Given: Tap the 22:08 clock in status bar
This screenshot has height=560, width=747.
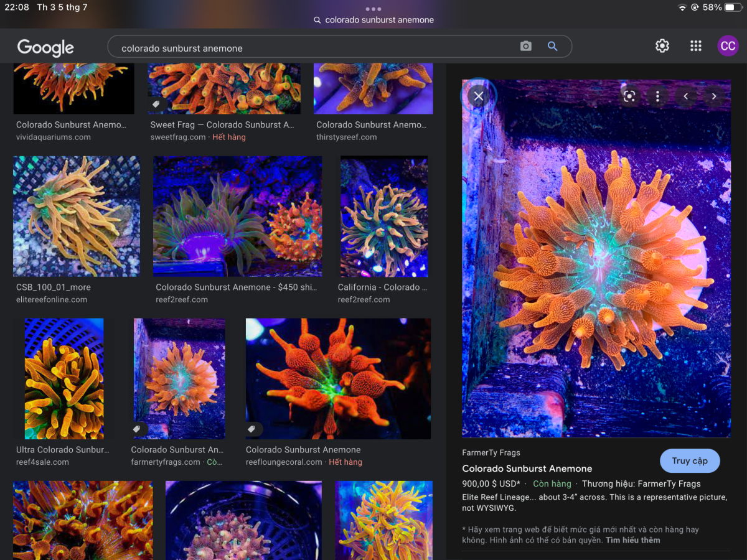Looking at the screenshot, I should point(16,7).
